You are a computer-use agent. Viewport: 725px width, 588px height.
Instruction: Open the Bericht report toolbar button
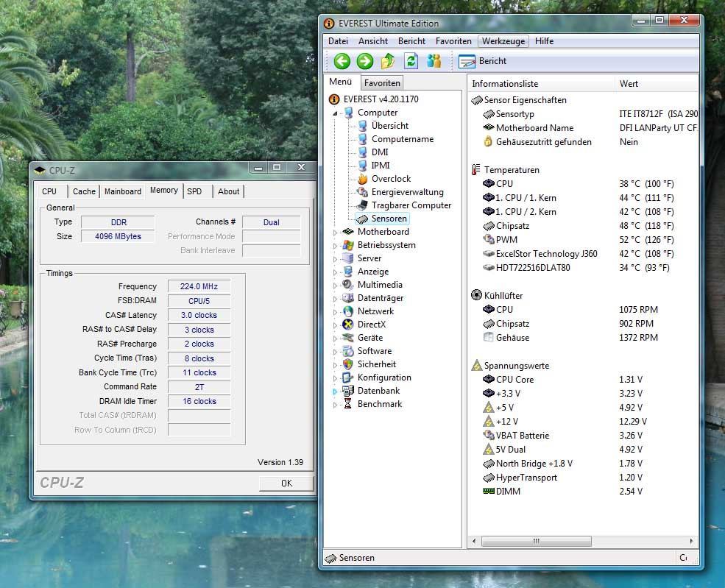click(482, 61)
